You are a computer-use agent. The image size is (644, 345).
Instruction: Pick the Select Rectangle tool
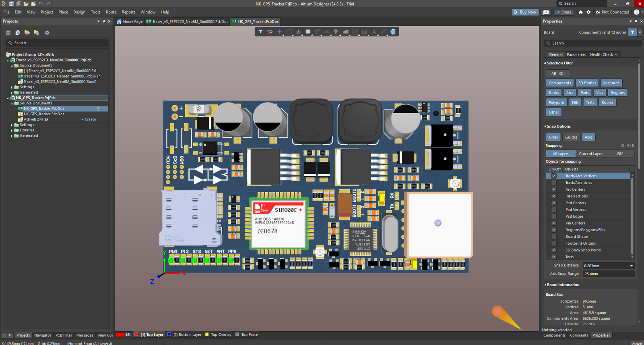[x=289, y=32]
